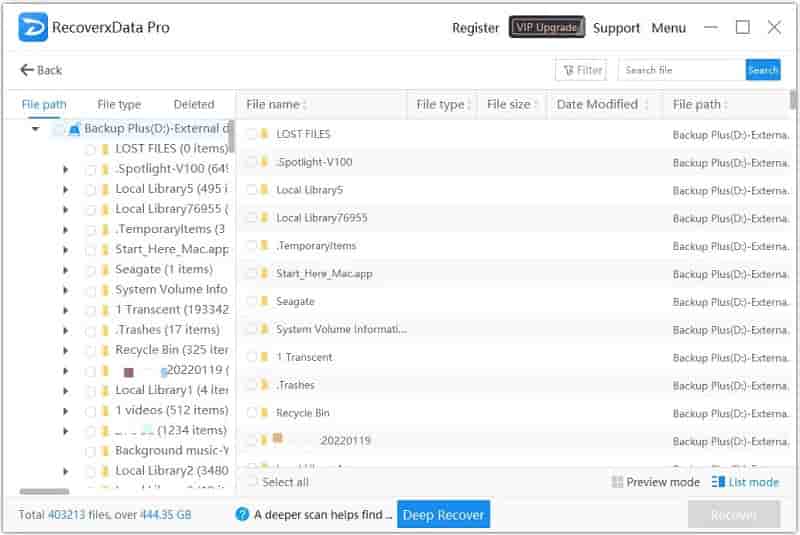The width and height of the screenshot is (800, 535).
Task: Switch to the File type tab
Action: [119, 105]
